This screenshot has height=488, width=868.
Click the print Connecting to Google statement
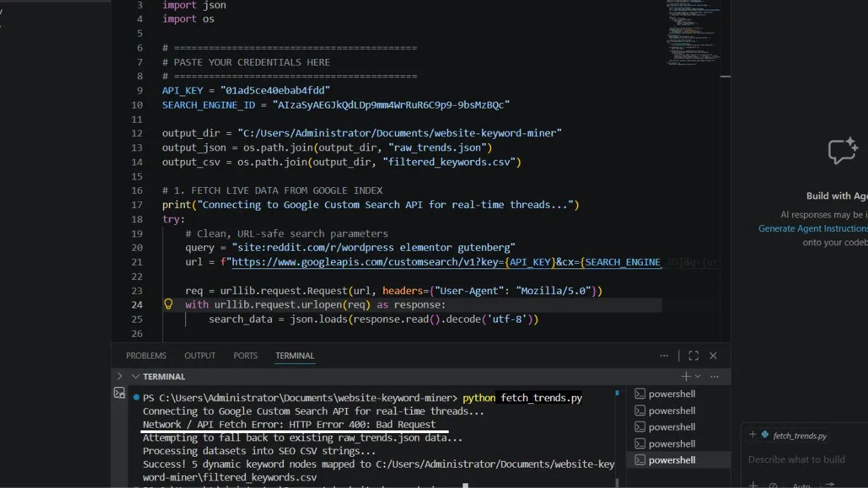pyautogui.click(x=370, y=205)
